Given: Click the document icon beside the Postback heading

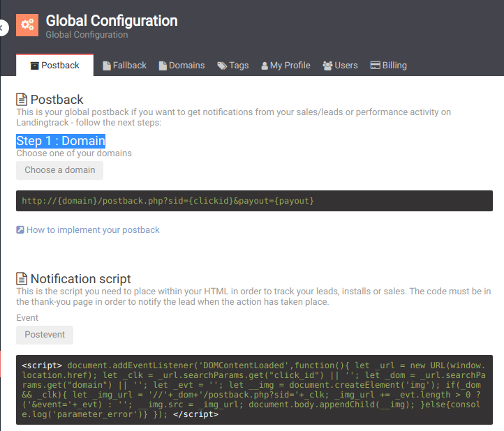Looking at the screenshot, I should click(x=22, y=100).
